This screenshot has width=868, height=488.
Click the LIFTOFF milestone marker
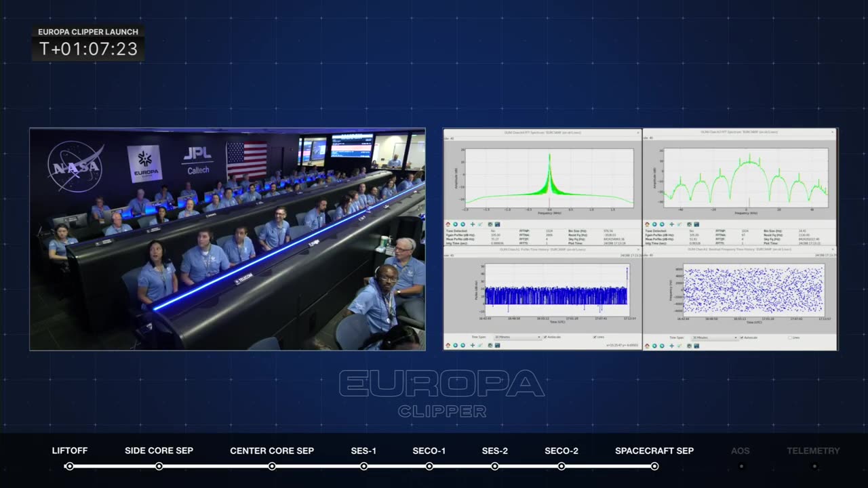[69, 466]
